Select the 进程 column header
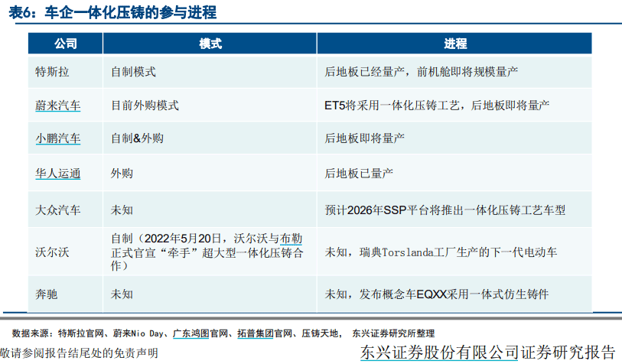The image size is (622, 364). (x=454, y=44)
